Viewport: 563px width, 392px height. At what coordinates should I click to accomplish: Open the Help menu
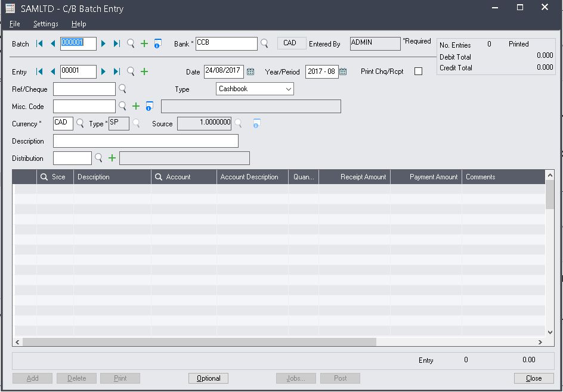(79, 24)
